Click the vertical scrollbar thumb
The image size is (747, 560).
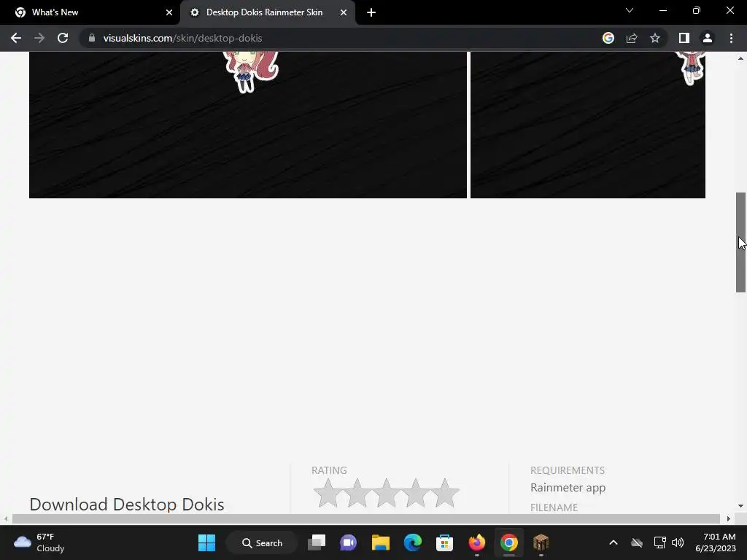[741, 242]
